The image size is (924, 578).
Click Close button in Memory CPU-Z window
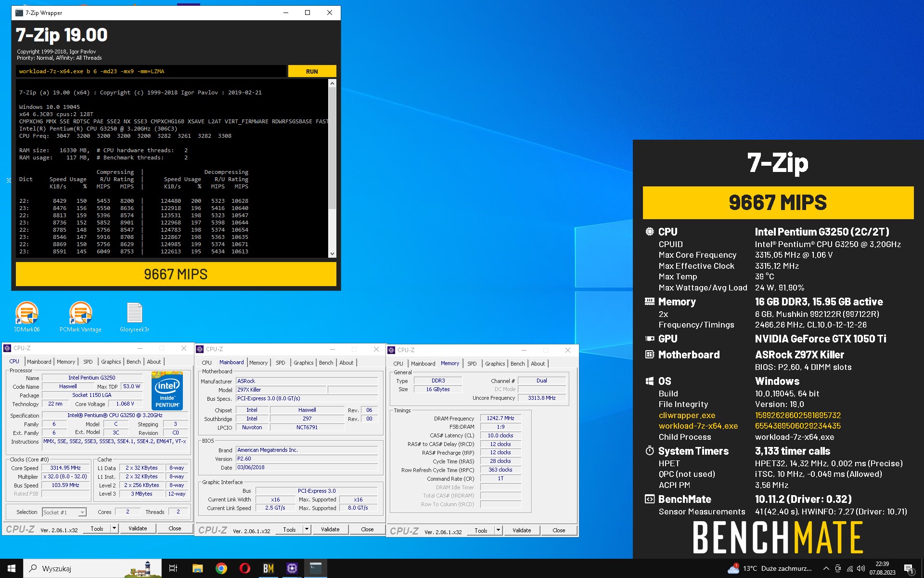click(x=559, y=530)
